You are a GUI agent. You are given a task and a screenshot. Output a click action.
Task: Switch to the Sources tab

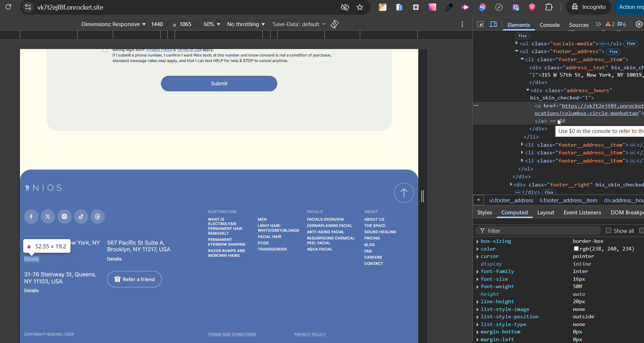tap(579, 25)
